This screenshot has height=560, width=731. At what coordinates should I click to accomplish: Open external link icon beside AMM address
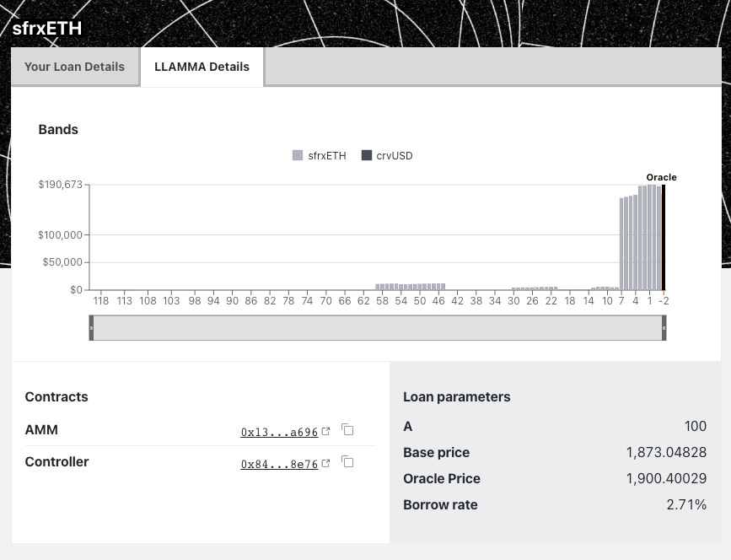point(326,431)
